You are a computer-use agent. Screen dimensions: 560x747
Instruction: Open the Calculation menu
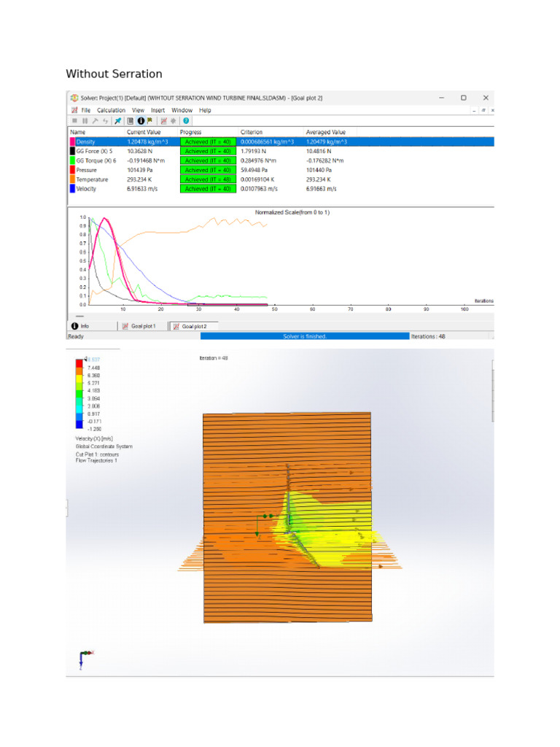(x=111, y=110)
